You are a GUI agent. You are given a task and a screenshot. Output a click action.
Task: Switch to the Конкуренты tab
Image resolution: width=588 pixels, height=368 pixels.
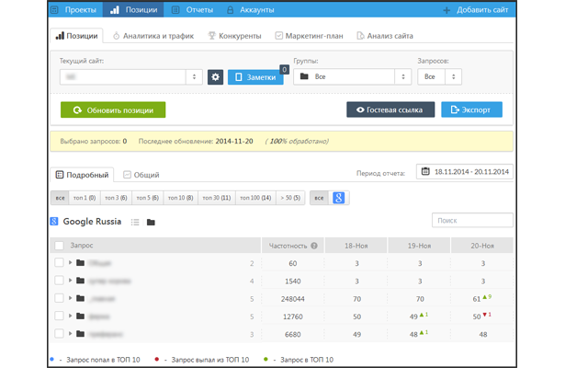point(235,36)
